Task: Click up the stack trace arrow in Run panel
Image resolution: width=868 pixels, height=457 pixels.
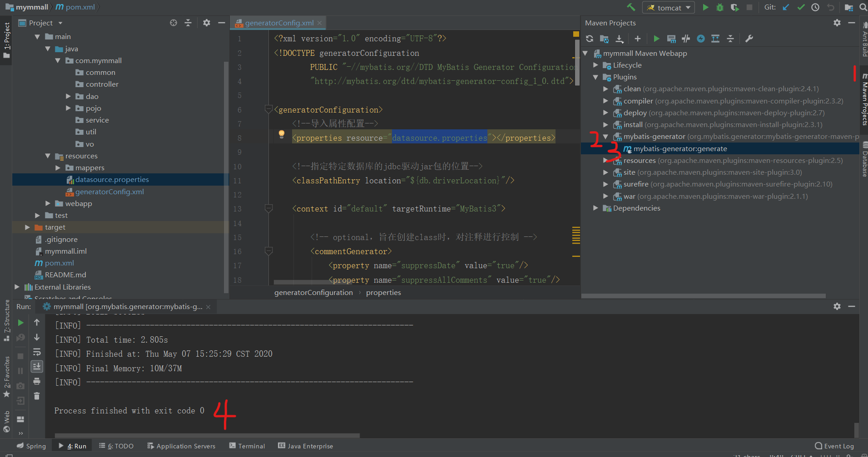Action: pyautogui.click(x=37, y=322)
